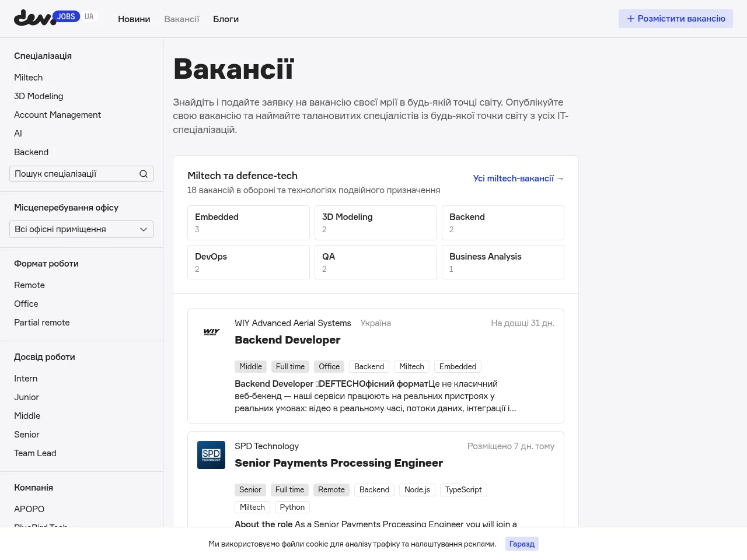
Task: Go to the Новини section
Action: (134, 19)
